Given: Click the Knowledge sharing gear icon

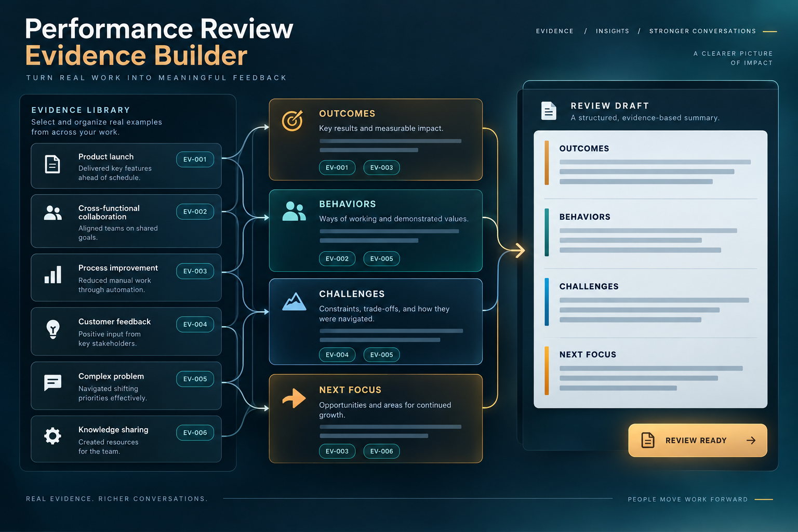Looking at the screenshot, I should click(x=52, y=436).
